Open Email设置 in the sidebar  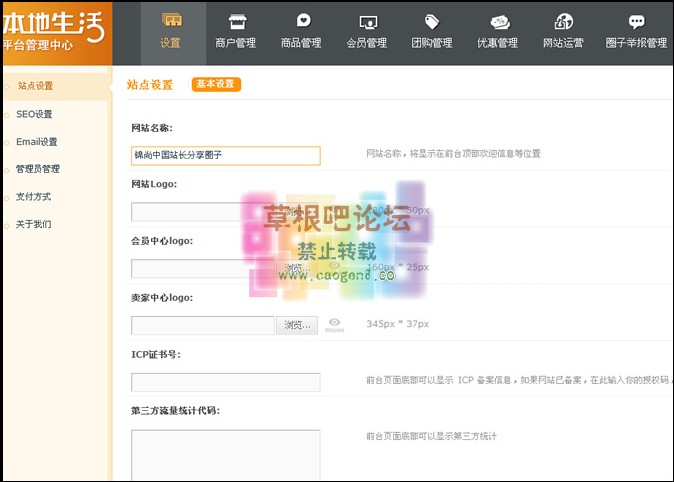(37, 142)
